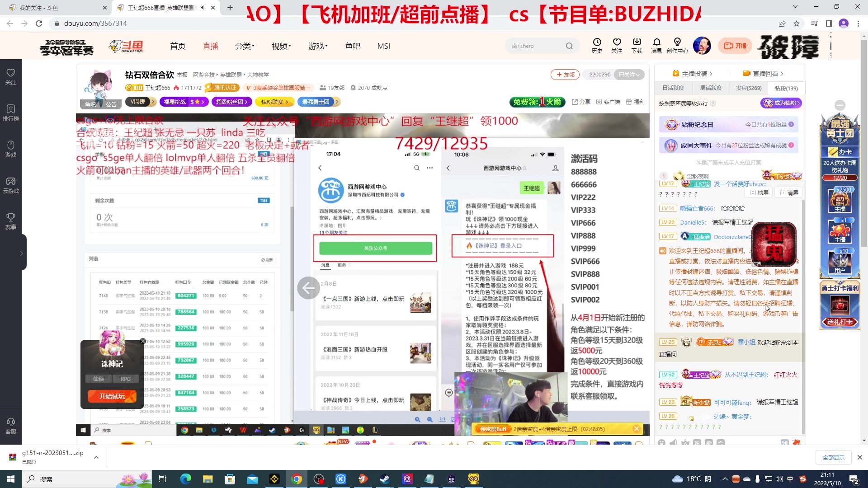Open the left sidebar tournaments trophy icon
The width and height of the screenshot is (868, 488).
pyautogui.click(x=11, y=221)
